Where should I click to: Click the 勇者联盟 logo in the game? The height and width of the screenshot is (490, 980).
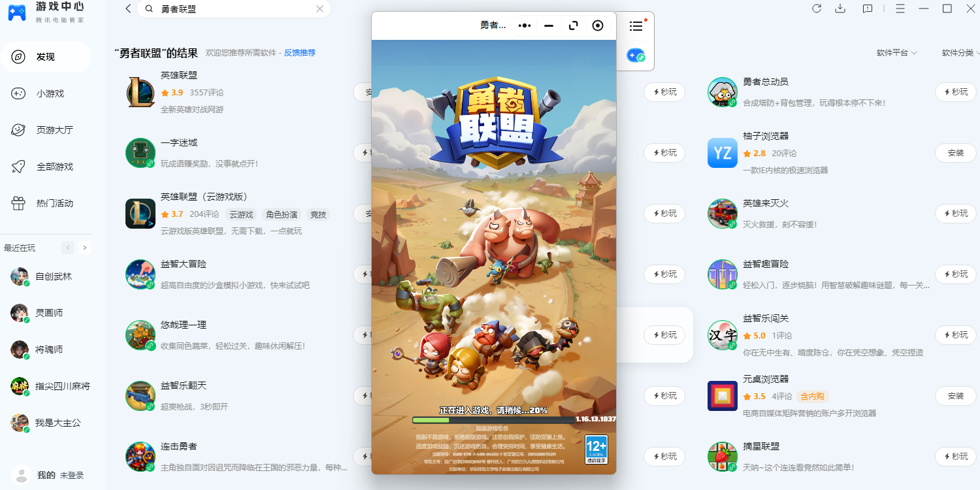pyautogui.click(x=497, y=124)
